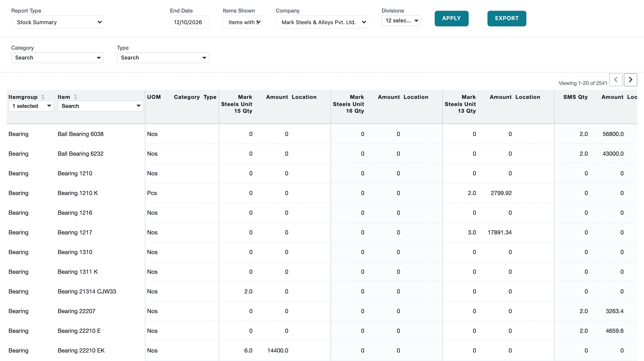Click 'Bearing 1216' item cell
This screenshot has width=644, height=361.
point(75,213)
